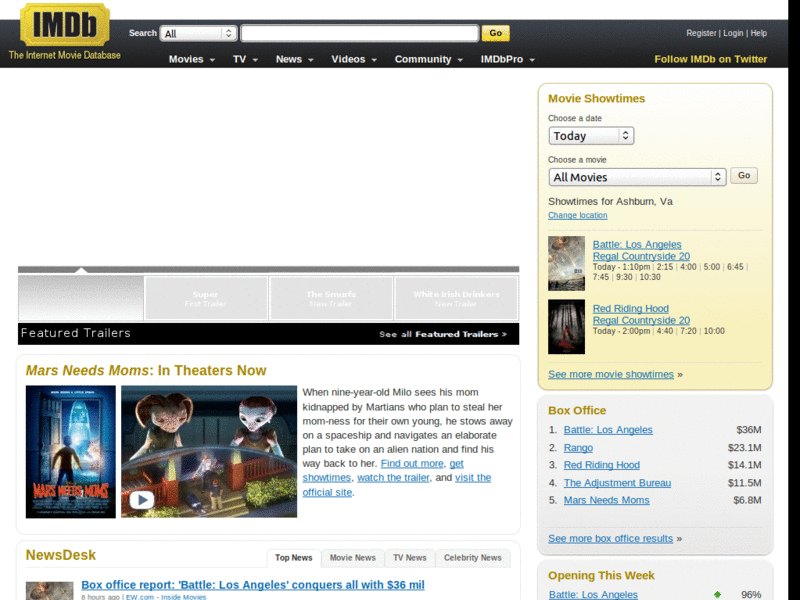Click the IMDb logo

pos(65,24)
